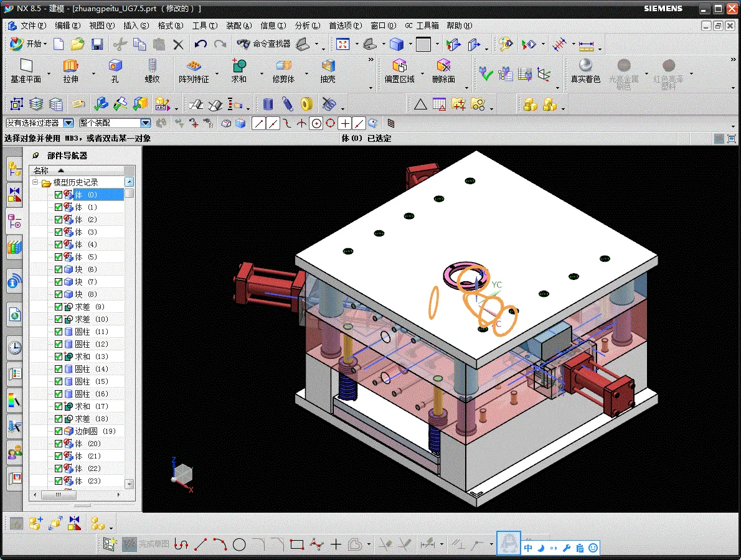Viewport: 741px width, 560px height.
Task: Toggle the checkbox for 圆柱 (16)
Action: point(59,394)
